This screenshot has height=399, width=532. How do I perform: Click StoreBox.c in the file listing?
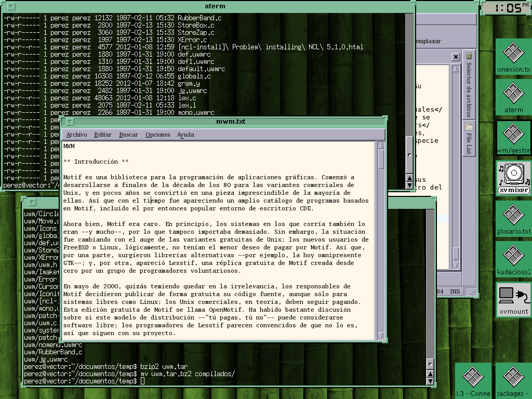[196, 25]
